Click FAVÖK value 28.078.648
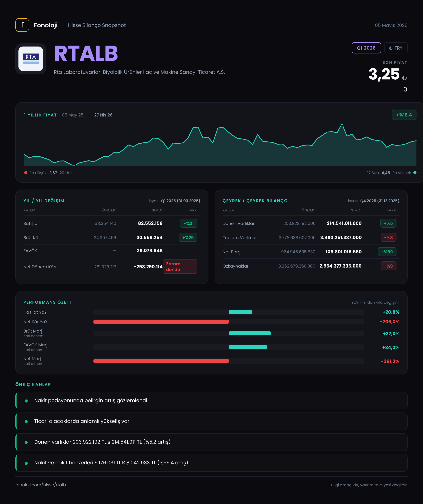The height and width of the screenshot is (504, 423). pyautogui.click(x=150, y=251)
